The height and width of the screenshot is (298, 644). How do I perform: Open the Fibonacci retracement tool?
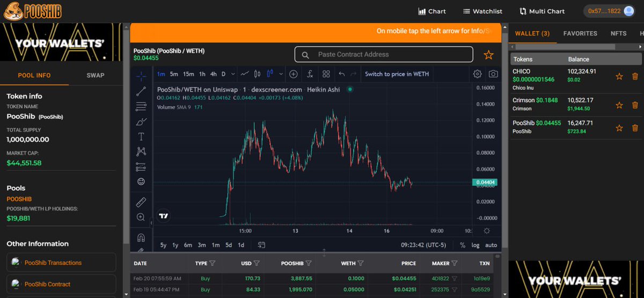point(141,106)
